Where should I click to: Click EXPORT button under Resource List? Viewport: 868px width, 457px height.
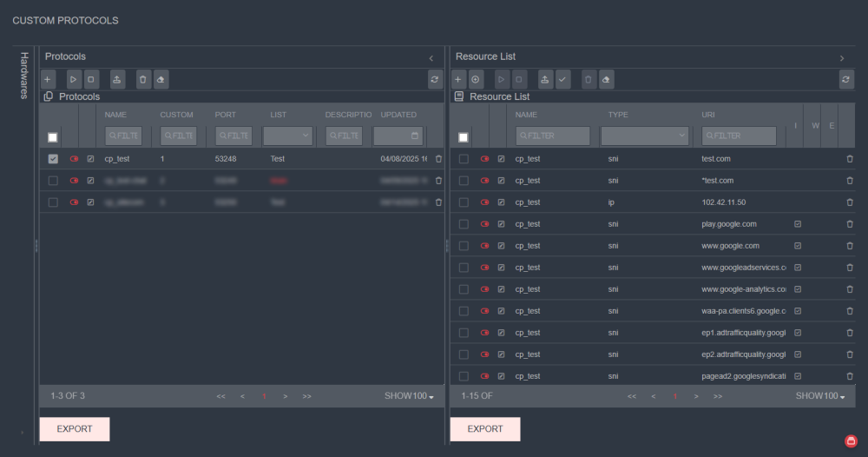click(485, 429)
